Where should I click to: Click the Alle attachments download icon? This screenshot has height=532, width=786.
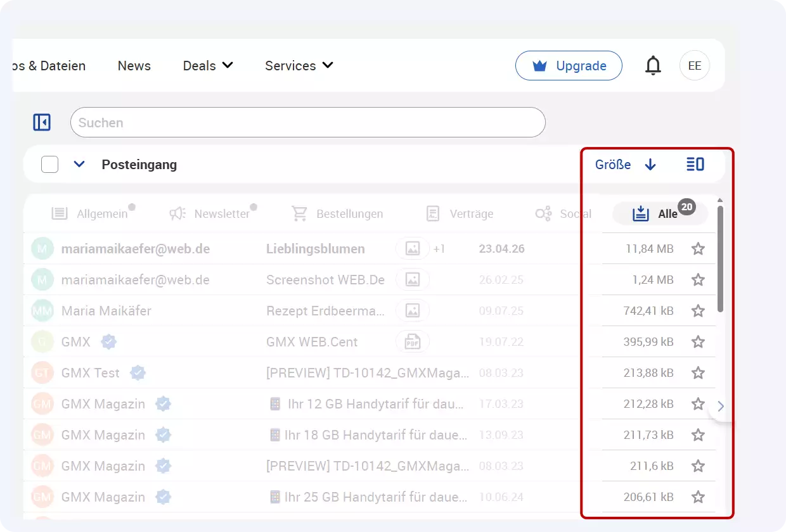point(642,213)
